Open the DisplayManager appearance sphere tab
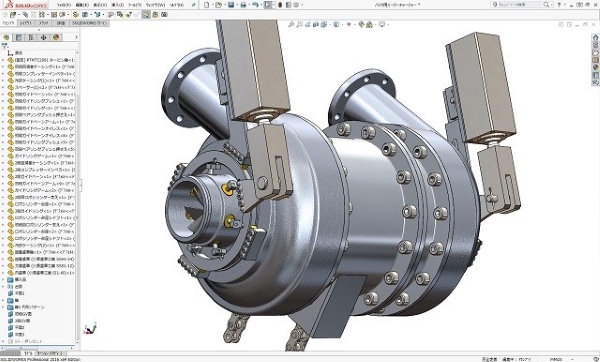Viewport: 600px width, 362px height. click(56, 38)
